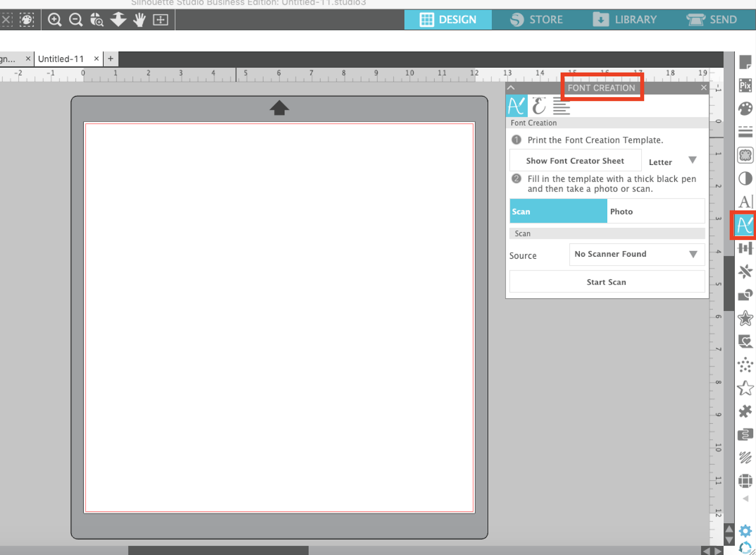This screenshot has width=756, height=555.
Task: Click the 'Print the Font Creation Template.' instruction text
Action: 595,140
